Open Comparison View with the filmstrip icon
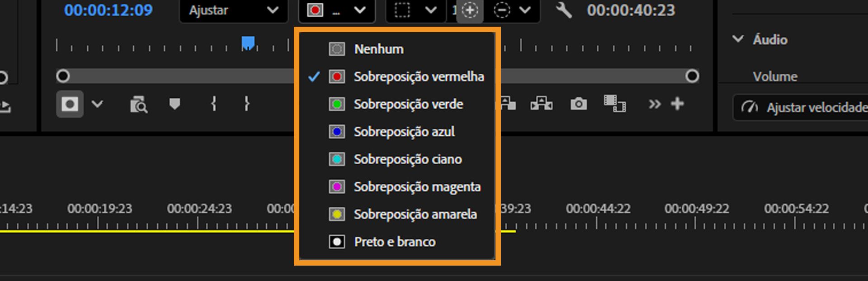Image resolution: width=868 pixels, height=281 pixels. (x=615, y=104)
